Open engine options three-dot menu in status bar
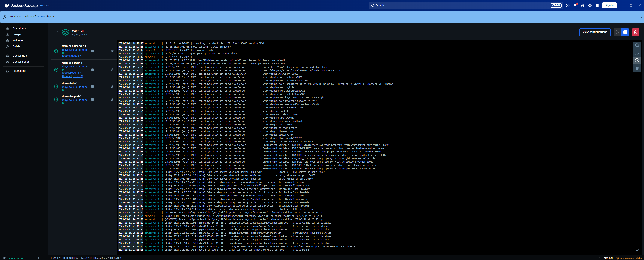644x260 pixels. [x=44, y=258]
